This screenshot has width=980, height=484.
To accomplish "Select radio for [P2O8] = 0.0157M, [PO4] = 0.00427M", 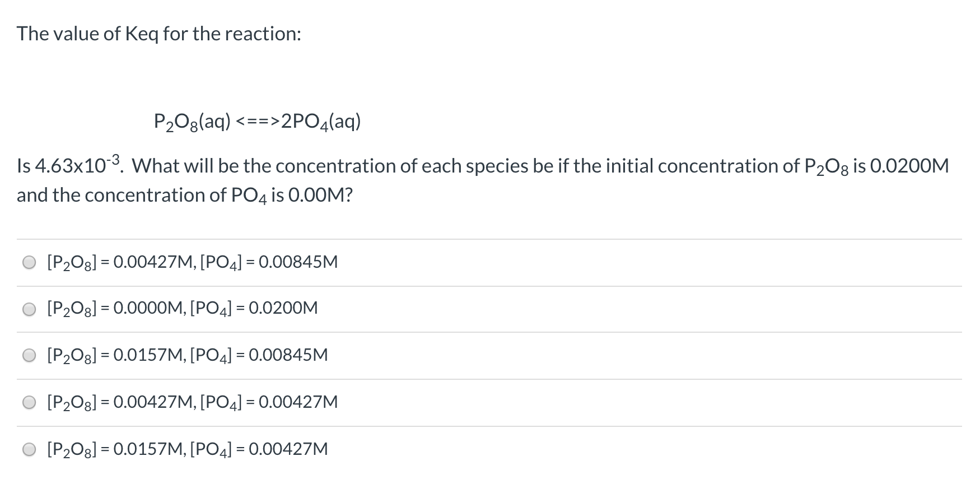I will pyautogui.click(x=30, y=450).
